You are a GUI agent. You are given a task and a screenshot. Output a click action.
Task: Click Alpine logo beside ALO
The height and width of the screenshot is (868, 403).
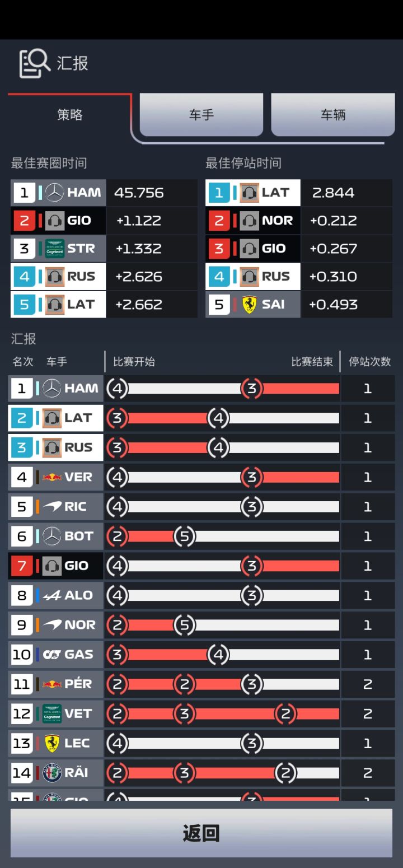[52, 595]
